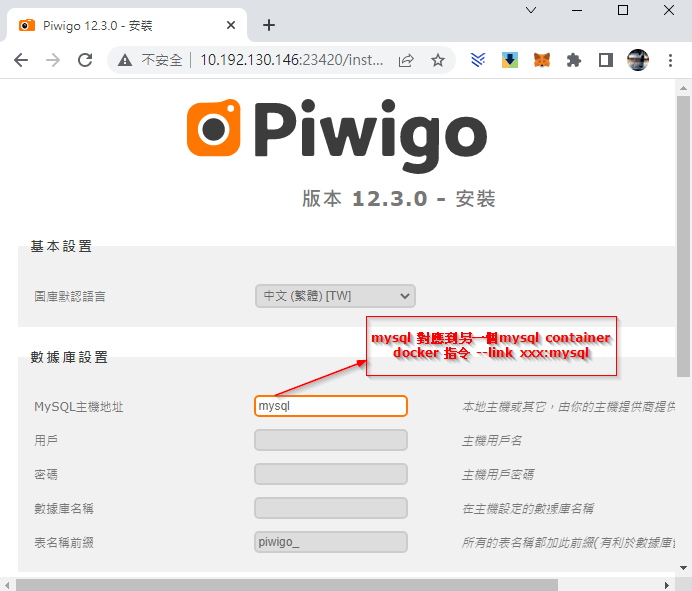
Task: Focus the MySQL host address field
Action: click(x=331, y=406)
